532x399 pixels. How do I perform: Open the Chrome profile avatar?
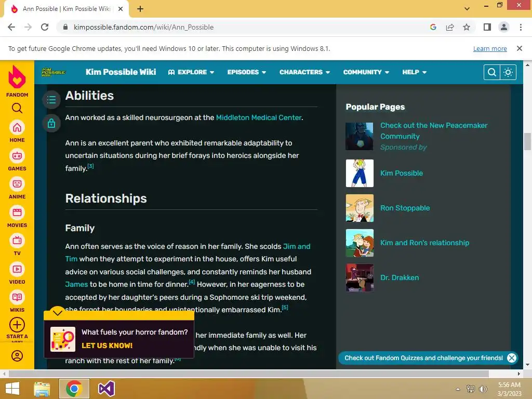[504, 27]
